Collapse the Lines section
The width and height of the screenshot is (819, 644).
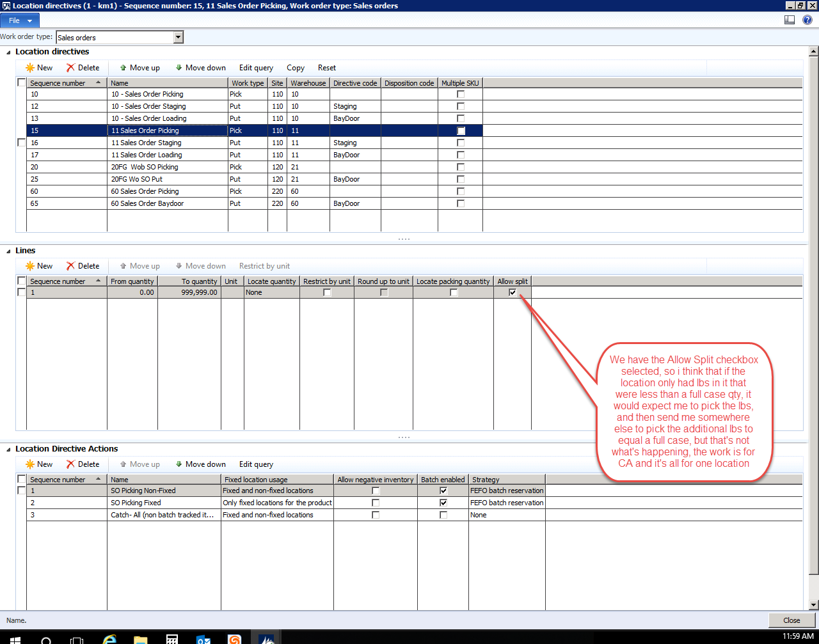8,251
